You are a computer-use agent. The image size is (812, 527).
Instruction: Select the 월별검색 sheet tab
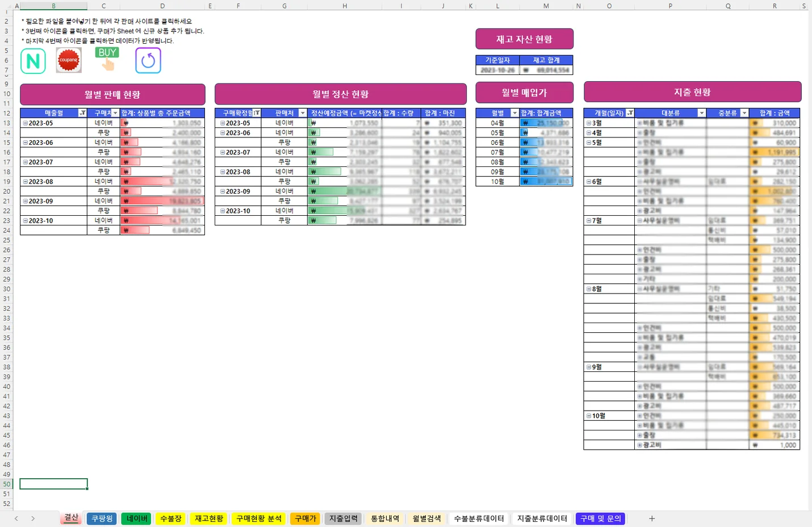426,518
